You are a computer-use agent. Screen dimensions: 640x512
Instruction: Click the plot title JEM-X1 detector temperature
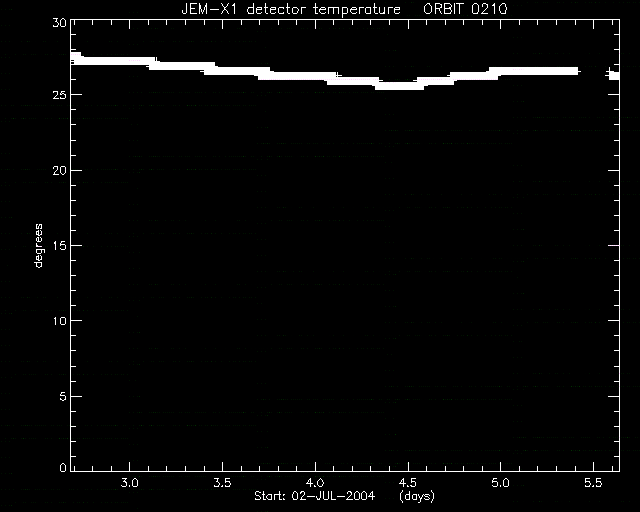coord(291,9)
